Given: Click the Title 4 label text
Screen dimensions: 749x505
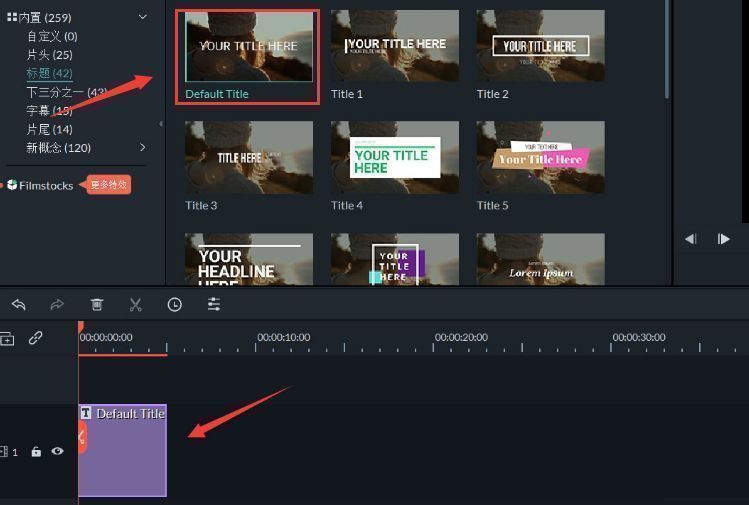Looking at the screenshot, I should coord(347,205).
